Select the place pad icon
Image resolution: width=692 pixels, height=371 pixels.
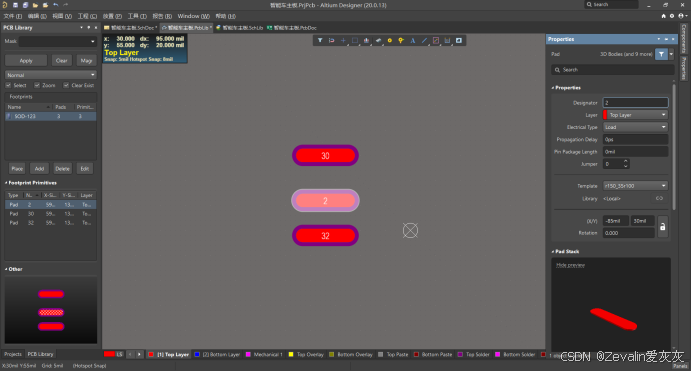click(x=390, y=40)
